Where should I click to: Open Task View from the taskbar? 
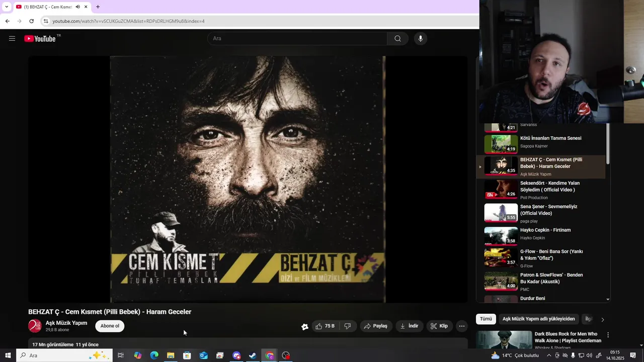[121, 355]
